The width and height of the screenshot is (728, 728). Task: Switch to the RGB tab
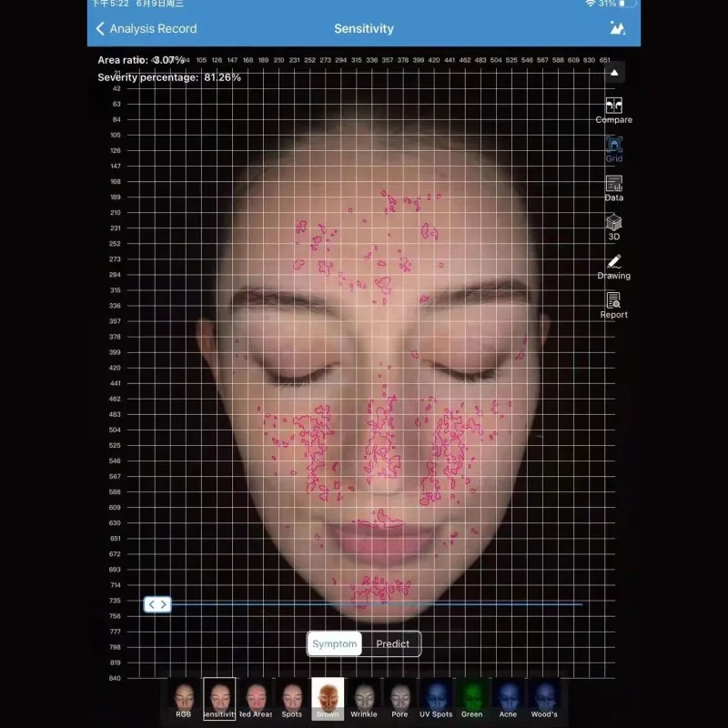click(183, 701)
